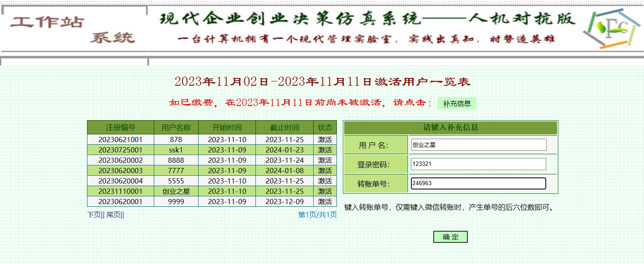Click the 工作站系统 logo banner
Viewport: 644px width, 264px height.
(73, 29)
